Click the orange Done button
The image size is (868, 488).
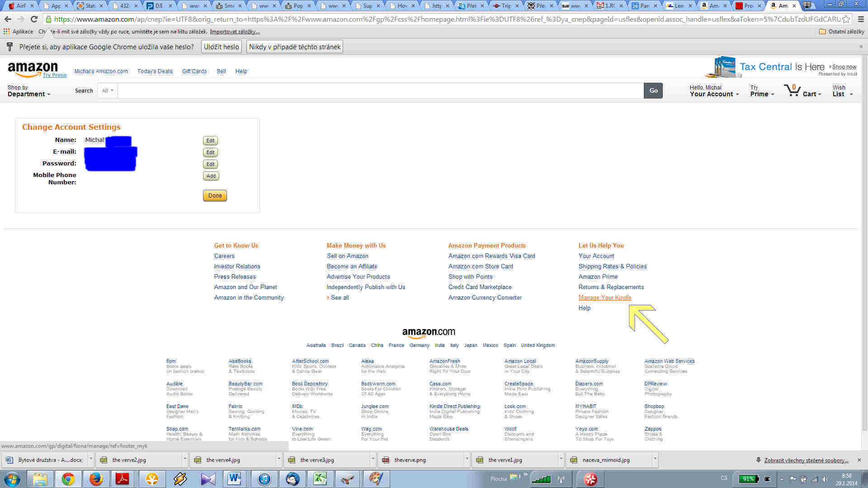(x=215, y=196)
